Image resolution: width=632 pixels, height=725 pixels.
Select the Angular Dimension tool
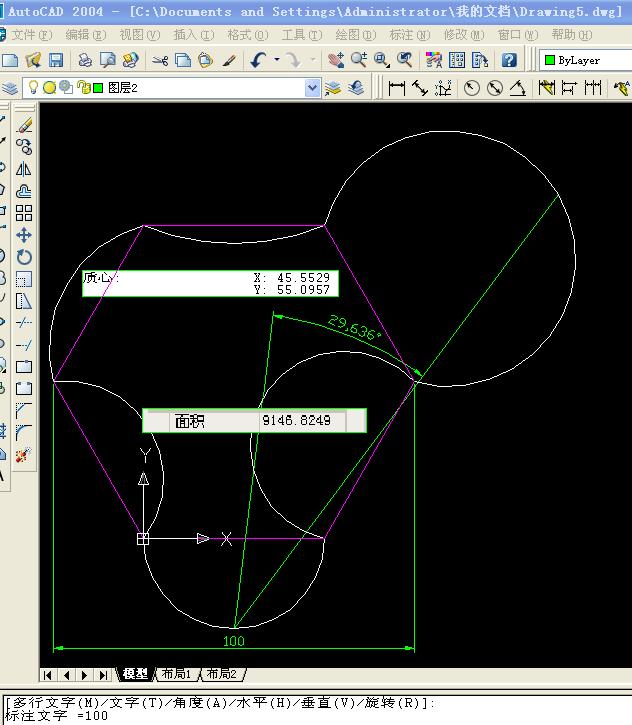point(517,88)
